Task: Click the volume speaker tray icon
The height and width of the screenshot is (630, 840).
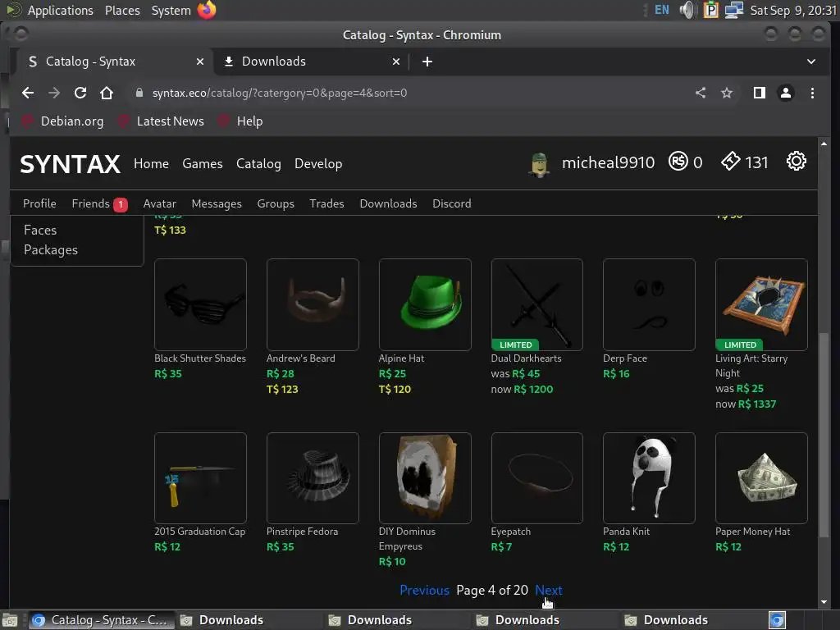Action: point(687,10)
